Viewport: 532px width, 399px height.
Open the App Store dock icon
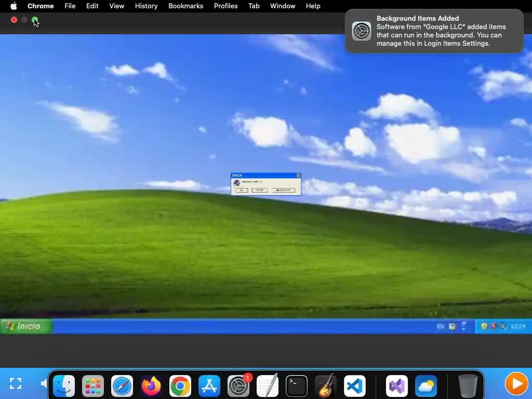click(x=209, y=386)
